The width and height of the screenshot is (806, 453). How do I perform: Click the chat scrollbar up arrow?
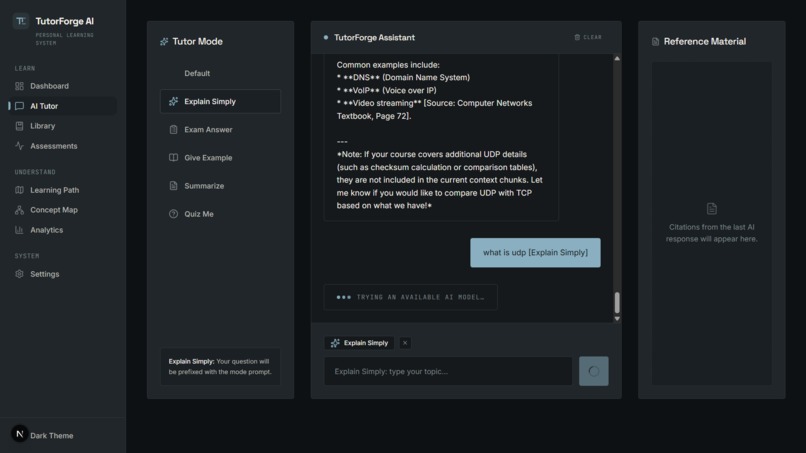(617, 59)
